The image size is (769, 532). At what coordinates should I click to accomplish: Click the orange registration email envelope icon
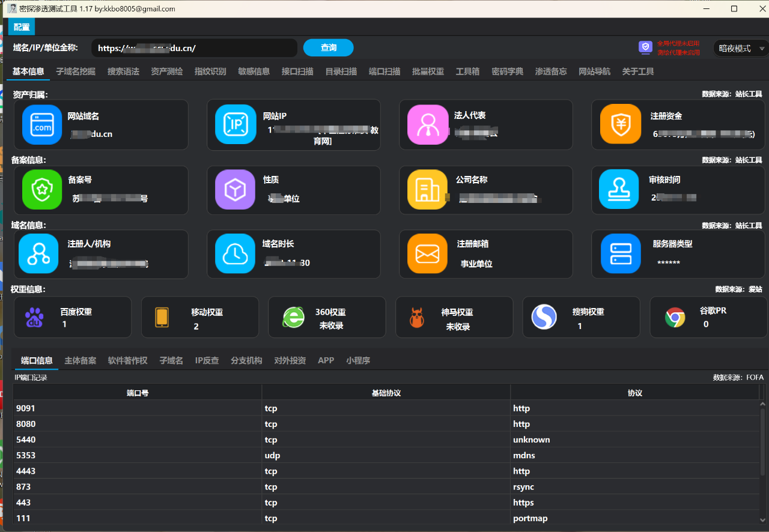[427, 254]
